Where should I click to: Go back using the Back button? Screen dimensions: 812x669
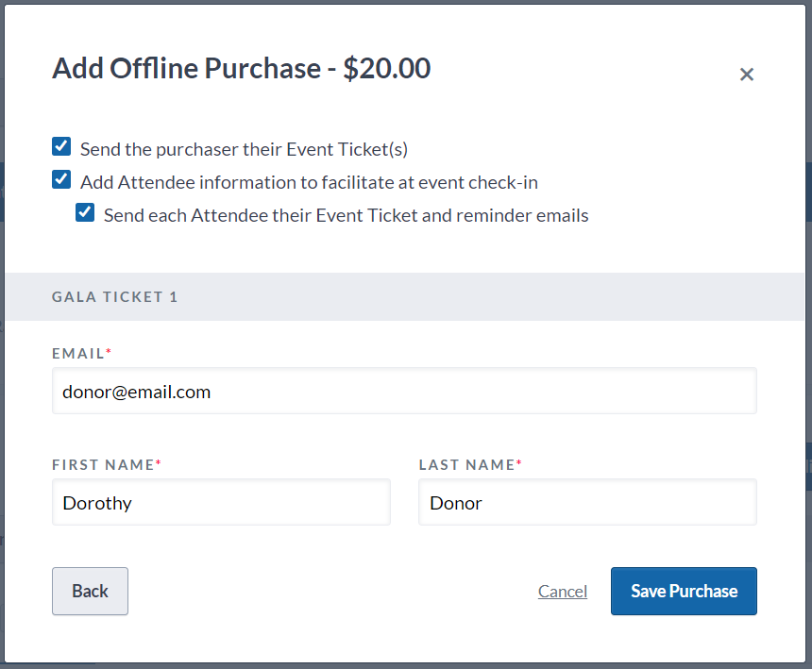coord(90,591)
